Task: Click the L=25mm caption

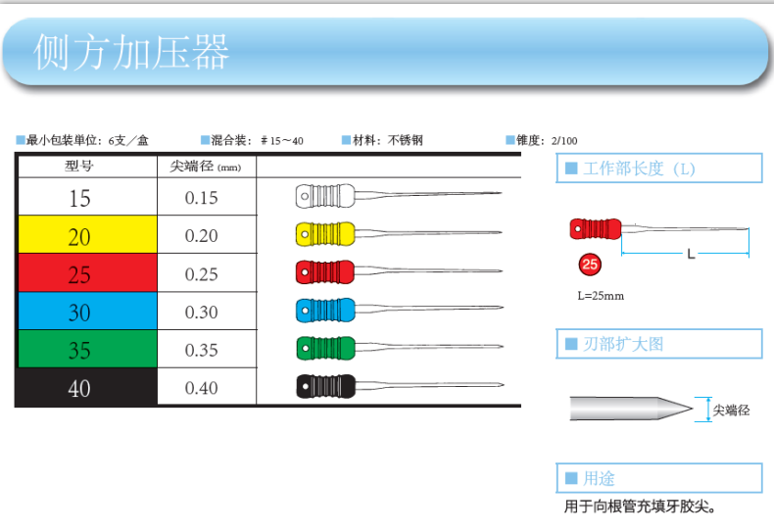Action: coord(601,296)
